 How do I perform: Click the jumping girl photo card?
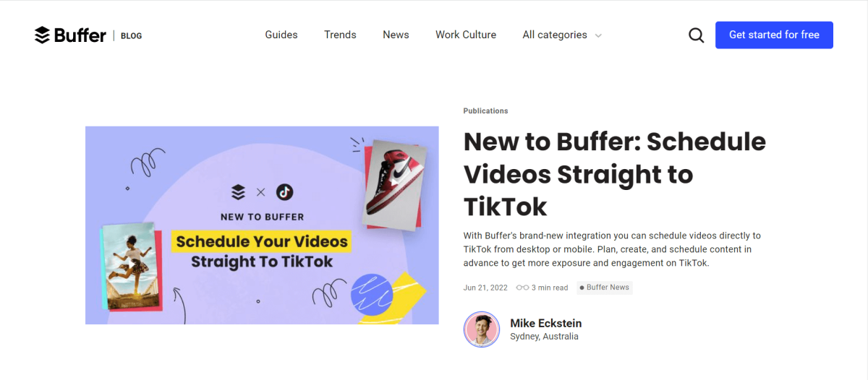[x=129, y=265]
